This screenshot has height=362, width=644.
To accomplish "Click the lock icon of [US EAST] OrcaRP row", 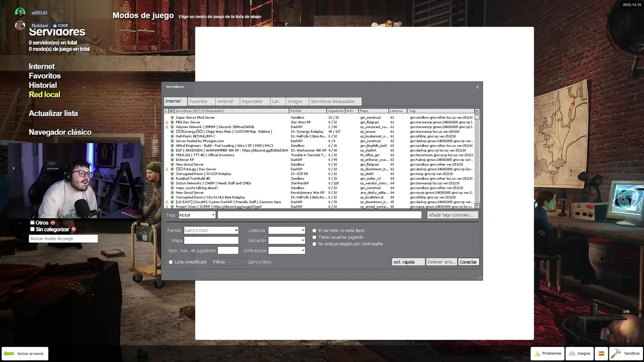I will click(x=167, y=202).
